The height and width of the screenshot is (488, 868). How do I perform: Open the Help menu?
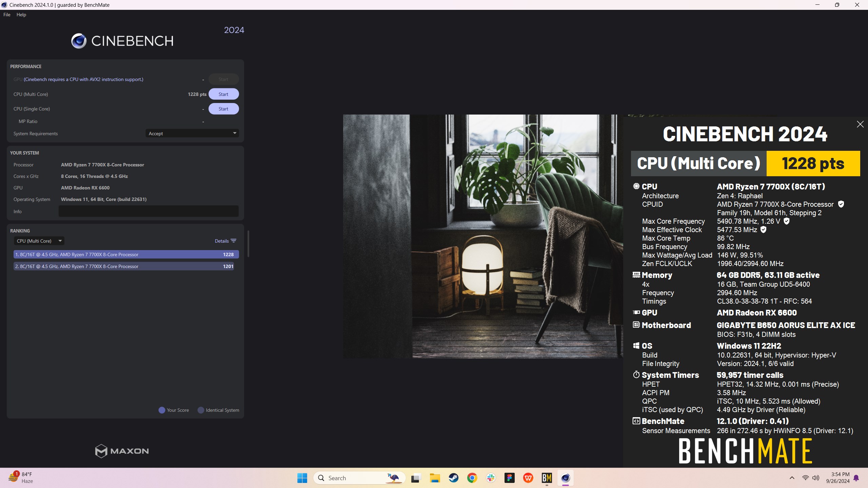(x=21, y=15)
